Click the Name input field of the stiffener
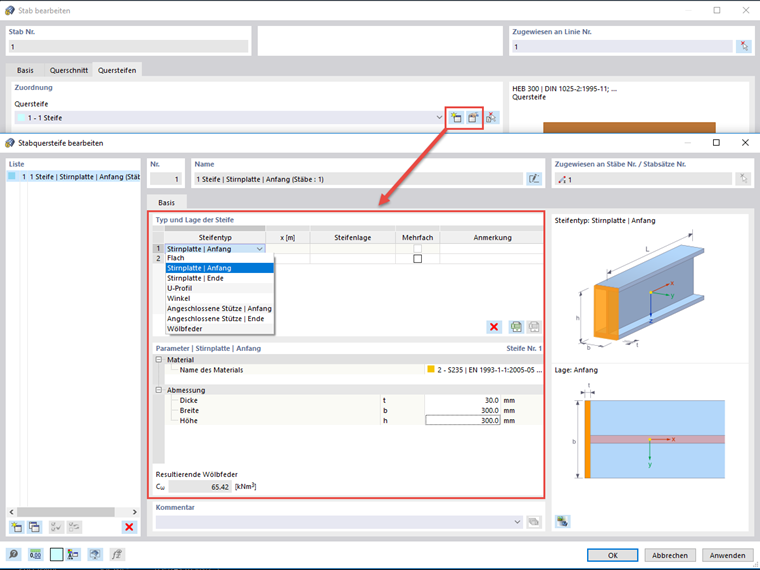The height and width of the screenshot is (570, 760). tap(358, 179)
